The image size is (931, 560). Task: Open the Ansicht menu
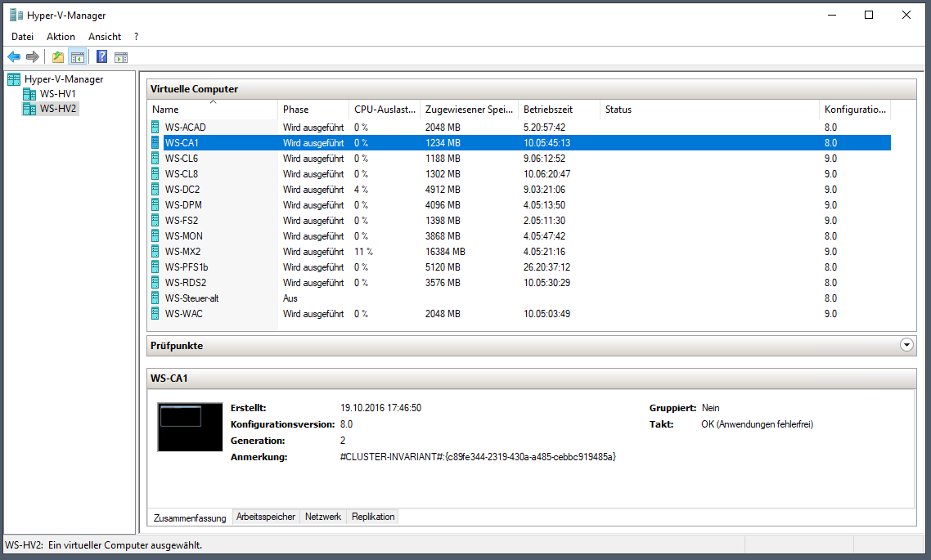[105, 37]
